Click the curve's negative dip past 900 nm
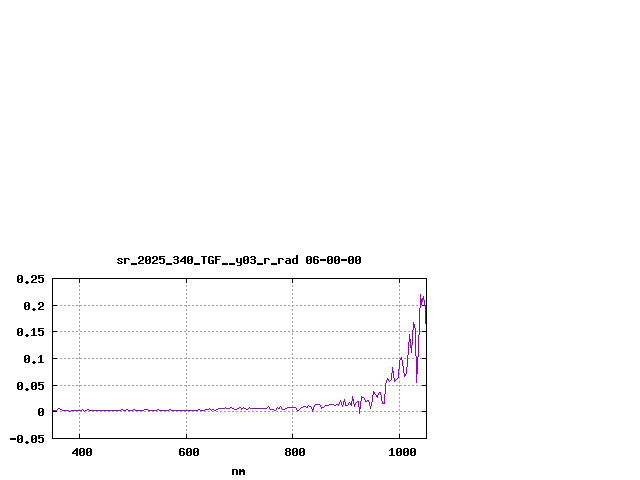Viewport: 640px width, 480px height. (x=360, y=412)
